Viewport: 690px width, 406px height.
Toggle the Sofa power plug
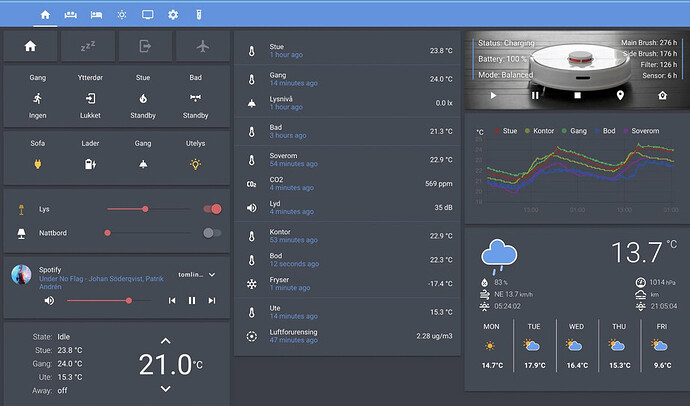tap(38, 164)
